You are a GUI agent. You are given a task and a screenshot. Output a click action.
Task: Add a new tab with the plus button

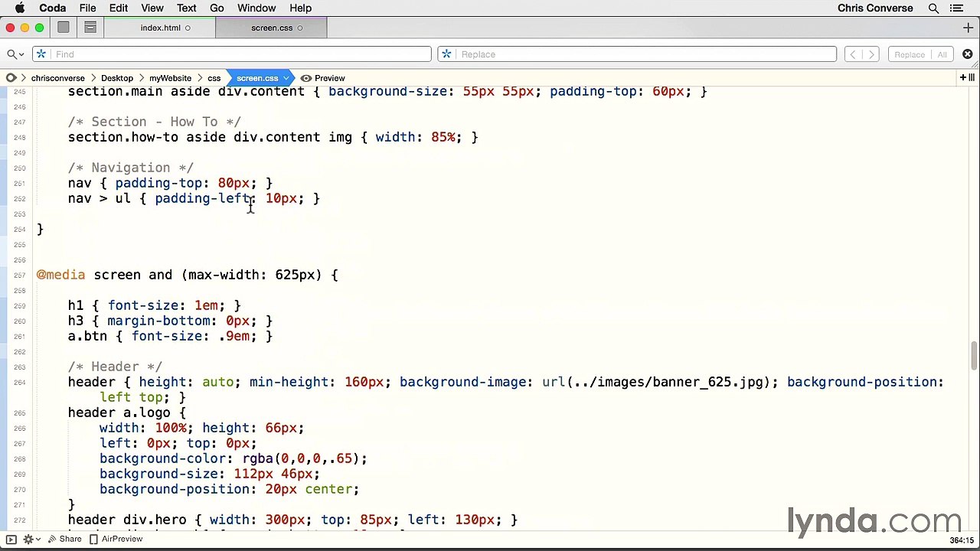(968, 28)
